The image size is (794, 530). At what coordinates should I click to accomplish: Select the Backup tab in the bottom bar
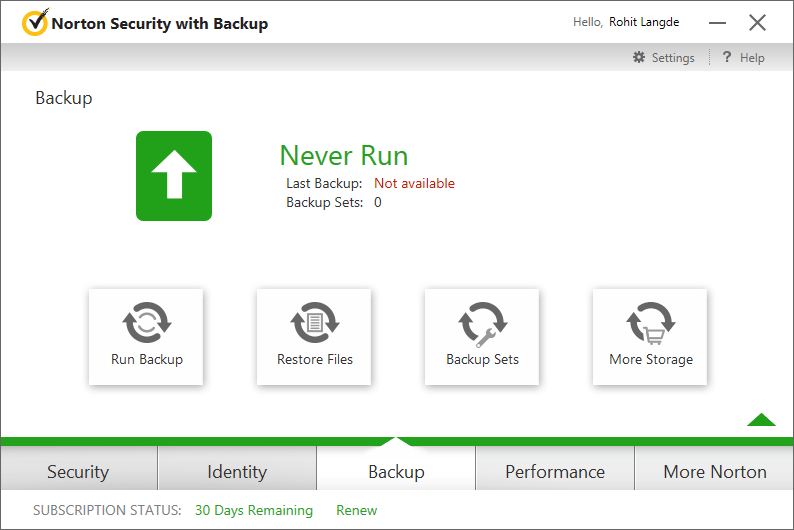point(396,471)
